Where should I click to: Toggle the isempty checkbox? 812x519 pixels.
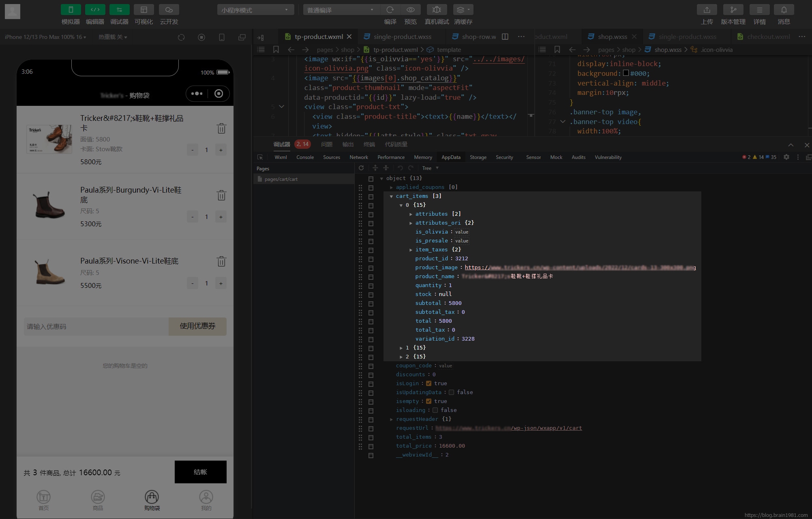point(428,401)
